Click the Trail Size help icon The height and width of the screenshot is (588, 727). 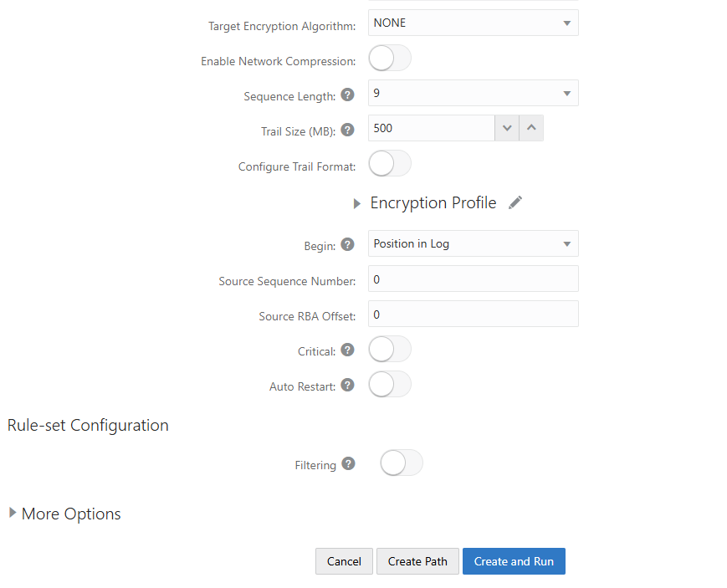[347, 130]
